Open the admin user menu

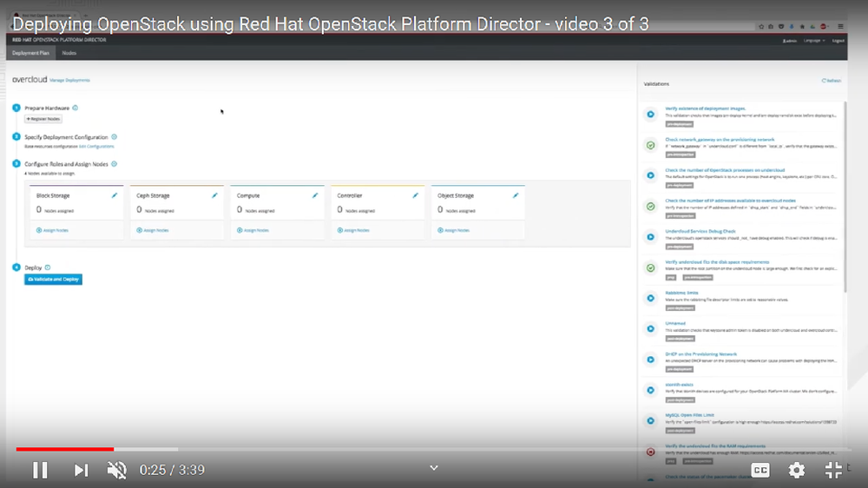[x=789, y=41]
